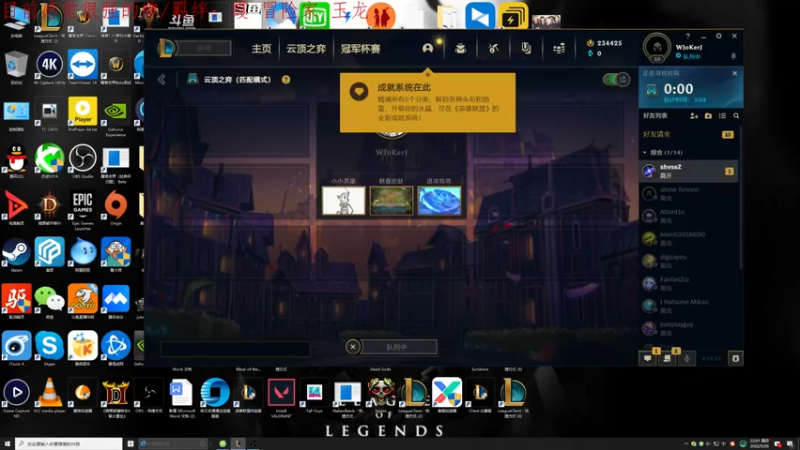
Task: Select friend I Hatsune Mikuo
Action: pos(688,306)
